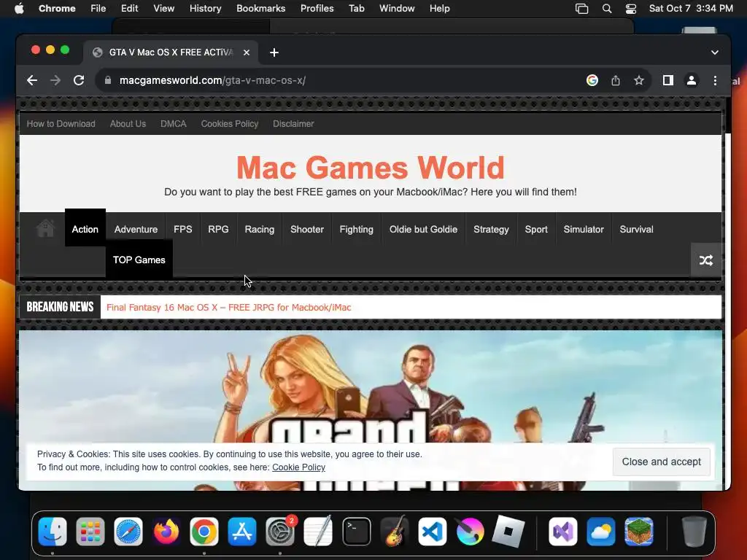The width and height of the screenshot is (747, 560).
Task: Open the Apple menu
Action: pos(19,9)
